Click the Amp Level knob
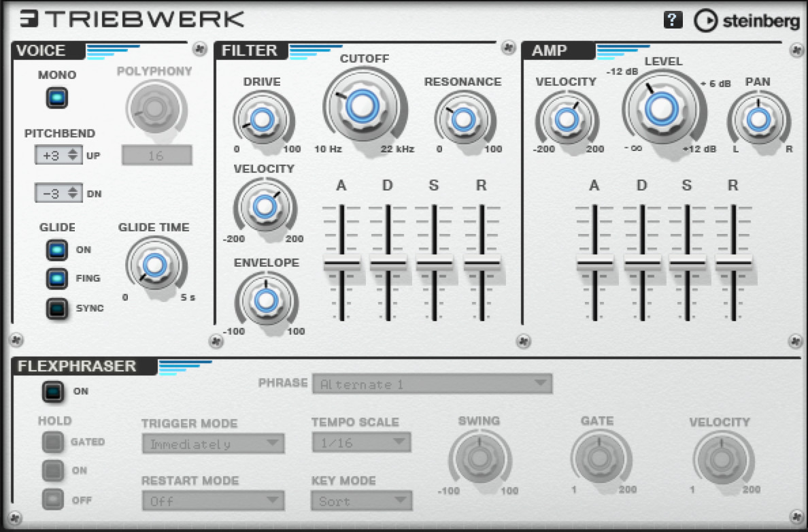The image size is (808, 532). (x=661, y=108)
